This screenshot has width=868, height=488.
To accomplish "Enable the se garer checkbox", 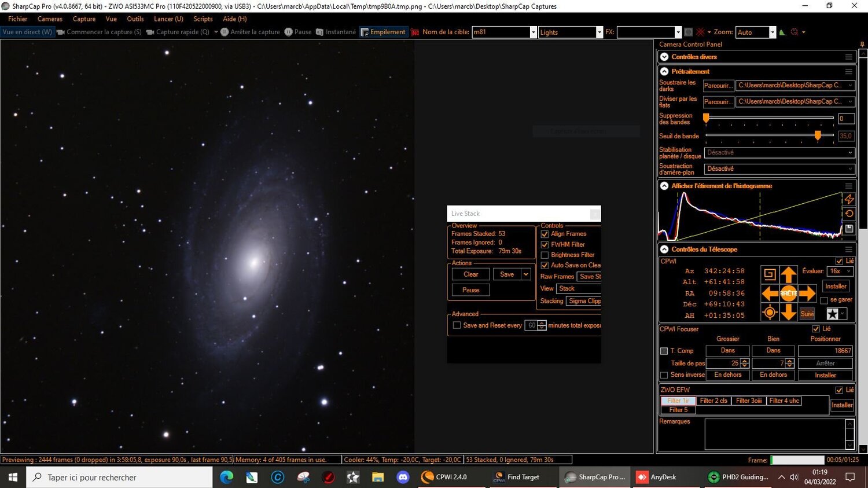I will click(x=824, y=300).
